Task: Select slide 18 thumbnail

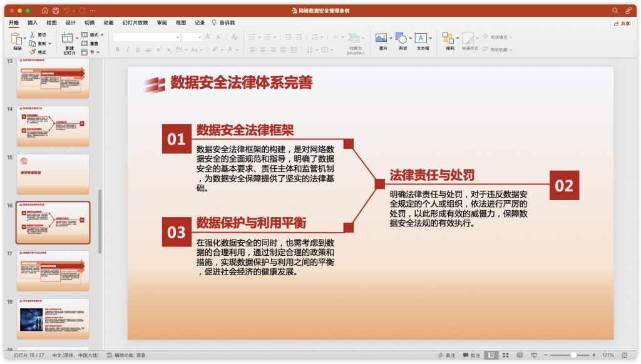Action: tap(53, 318)
